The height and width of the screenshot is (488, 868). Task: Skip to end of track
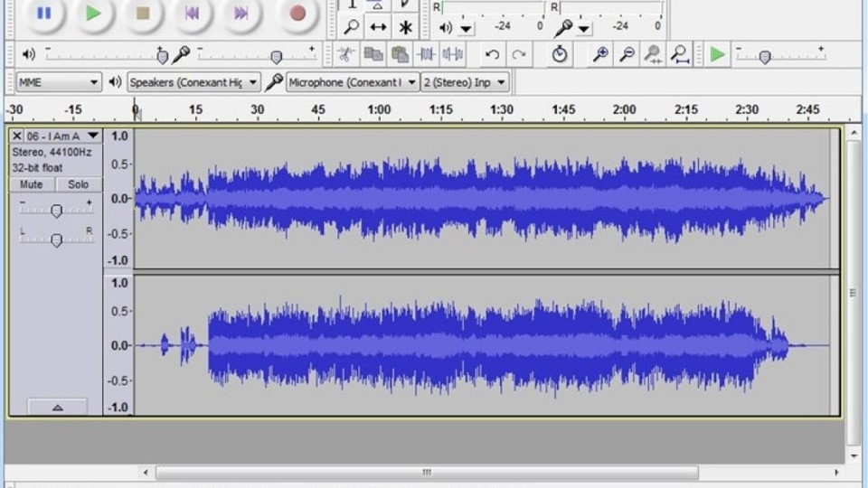[x=241, y=14]
